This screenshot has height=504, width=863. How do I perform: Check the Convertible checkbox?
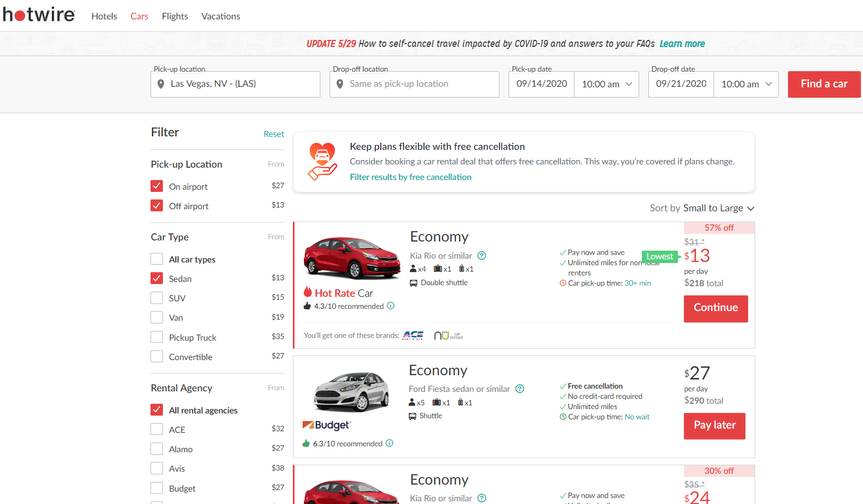(157, 356)
